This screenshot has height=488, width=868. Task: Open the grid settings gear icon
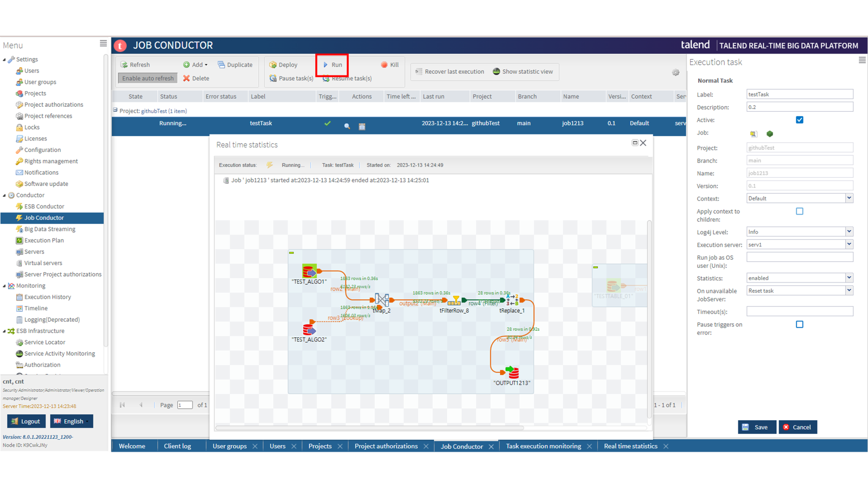pyautogui.click(x=675, y=72)
